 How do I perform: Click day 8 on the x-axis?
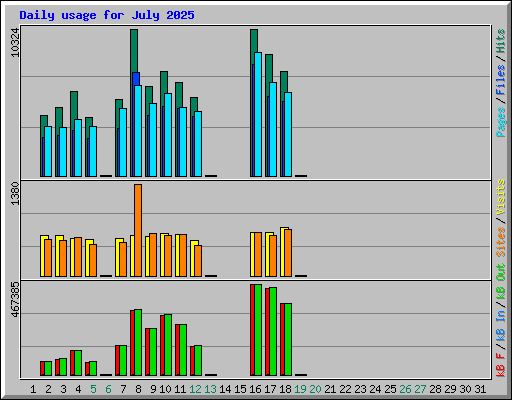click(138, 389)
